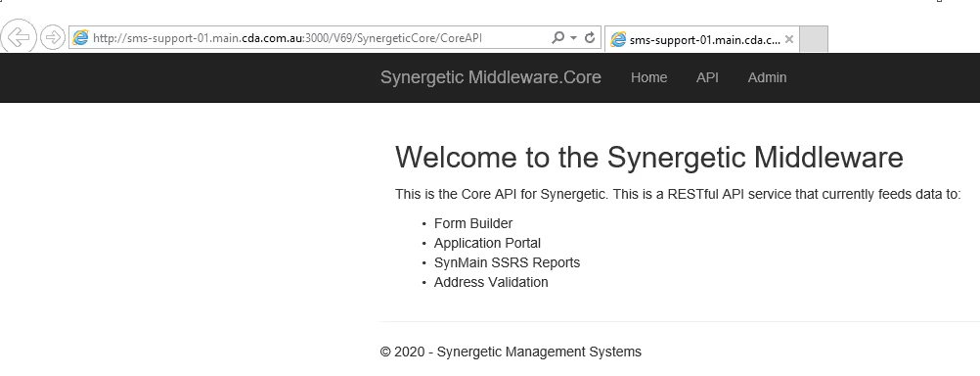Click the search magnifier icon in address bar
This screenshot has height=376, width=980.
(557, 37)
